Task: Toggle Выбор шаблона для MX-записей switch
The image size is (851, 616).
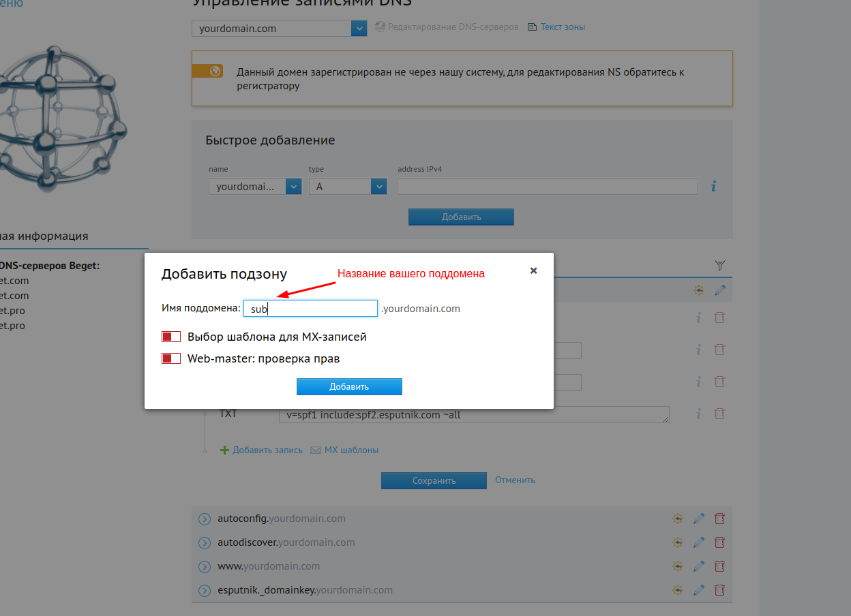Action: [x=171, y=337]
